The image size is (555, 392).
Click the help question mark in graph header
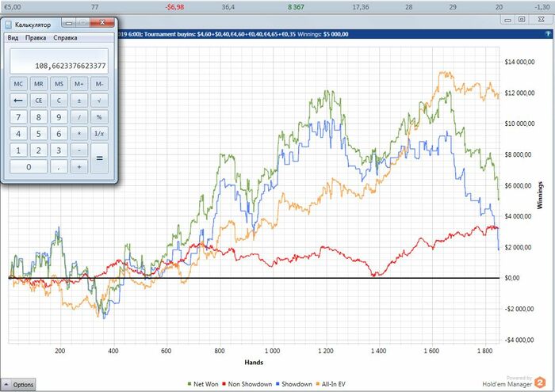coord(548,34)
